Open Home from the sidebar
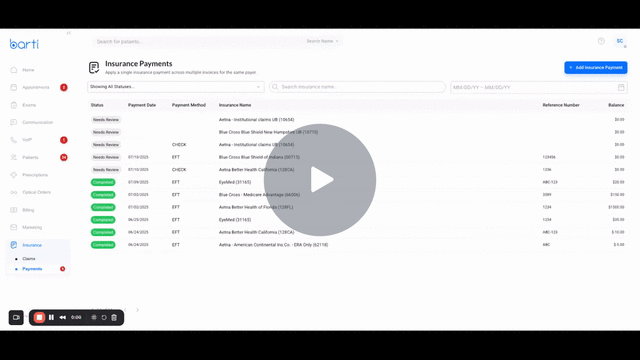 coord(28,70)
